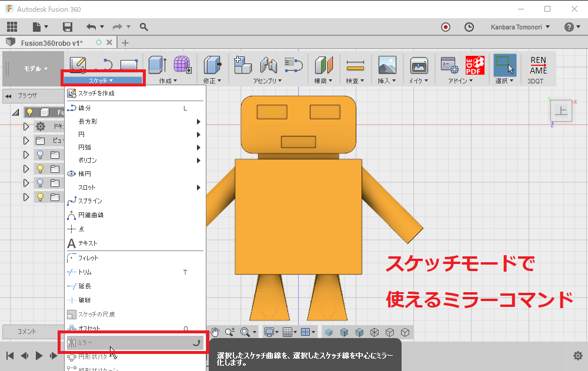Click the Add-ins scripts icon
Screen dimensions: 588x371
coord(449,65)
